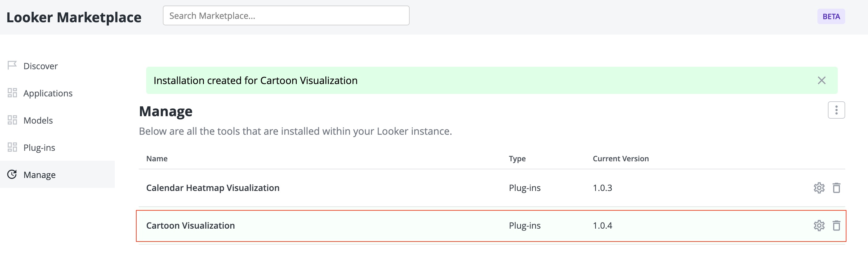The width and height of the screenshot is (868, 275).
Task: Click the BETA badge
Action: (x=831, y=16)
